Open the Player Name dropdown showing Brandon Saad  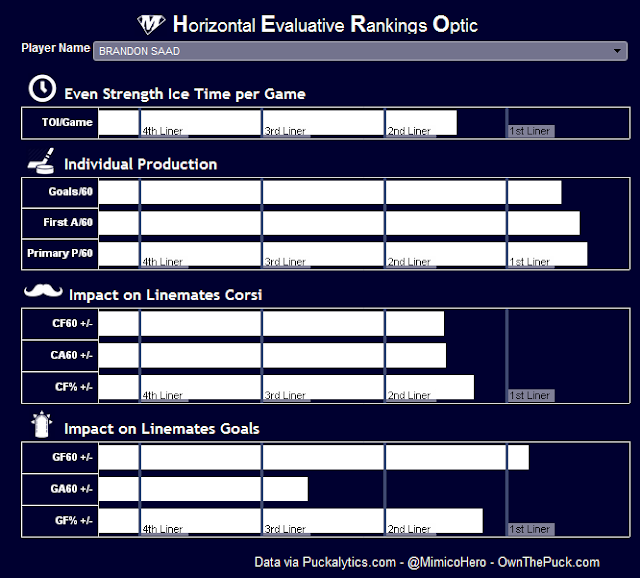click(x=360, y=51)
